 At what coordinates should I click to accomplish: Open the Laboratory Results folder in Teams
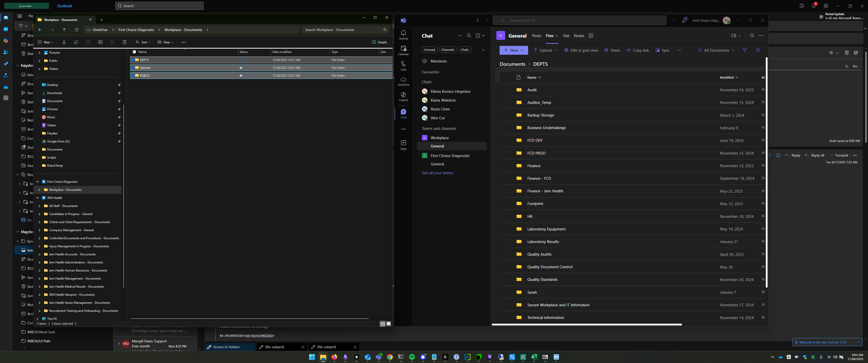coord(543,241)
